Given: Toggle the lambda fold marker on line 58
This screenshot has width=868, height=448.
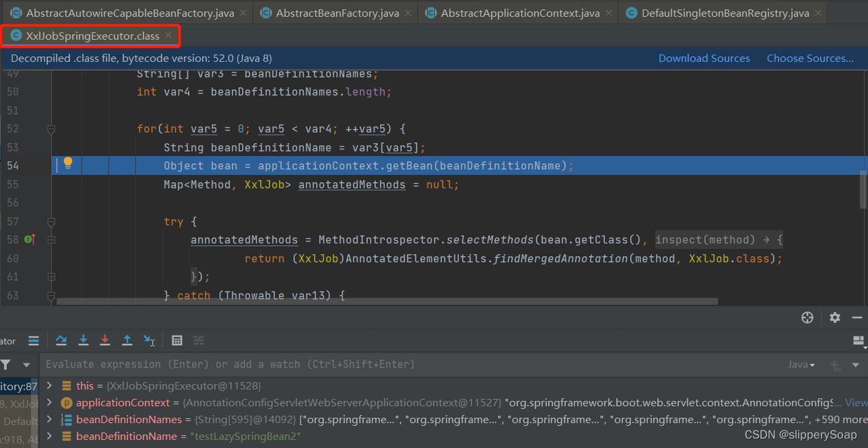Looking at the screenshot, I should (51, 239).
